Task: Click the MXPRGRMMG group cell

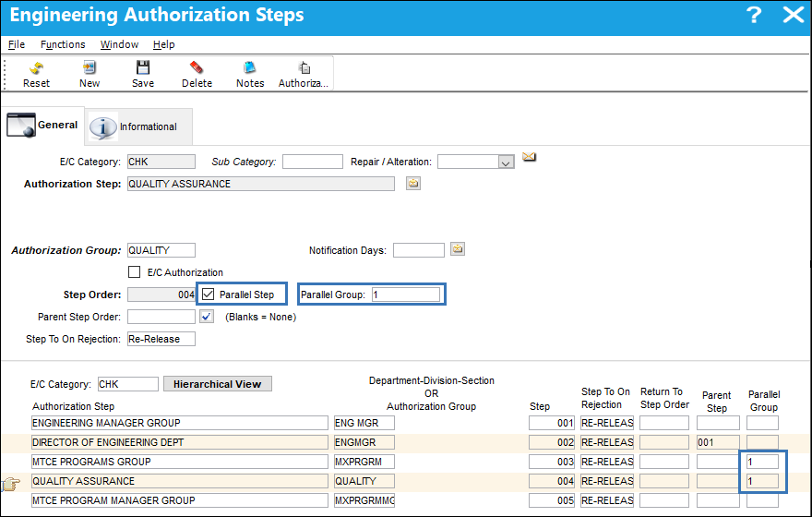Action: [364, 500]
